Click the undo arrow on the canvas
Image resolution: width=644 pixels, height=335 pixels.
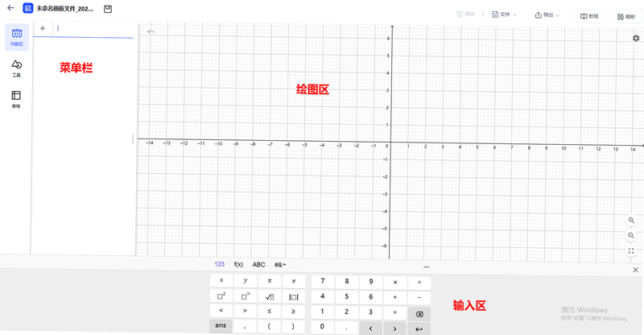coord(151,31)
